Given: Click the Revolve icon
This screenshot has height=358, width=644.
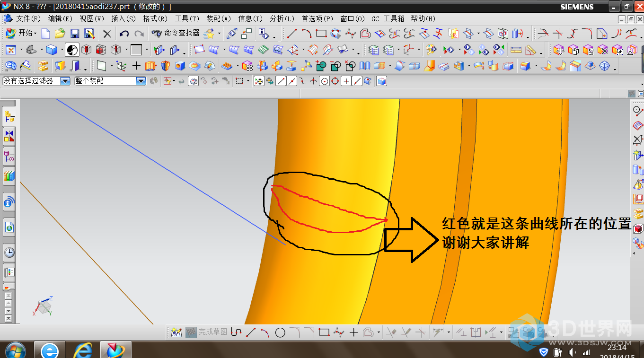Looking at the screenshot, I should click(x=165, y=66).
